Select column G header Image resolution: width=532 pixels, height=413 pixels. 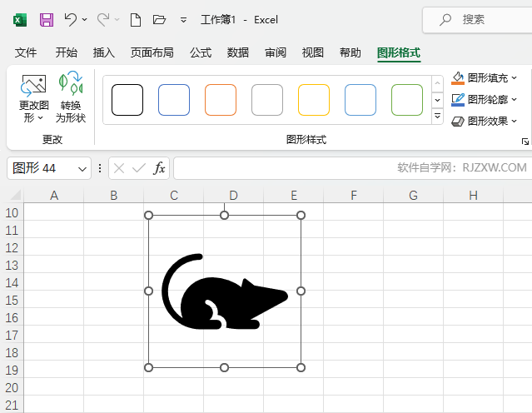coord(413,196)
